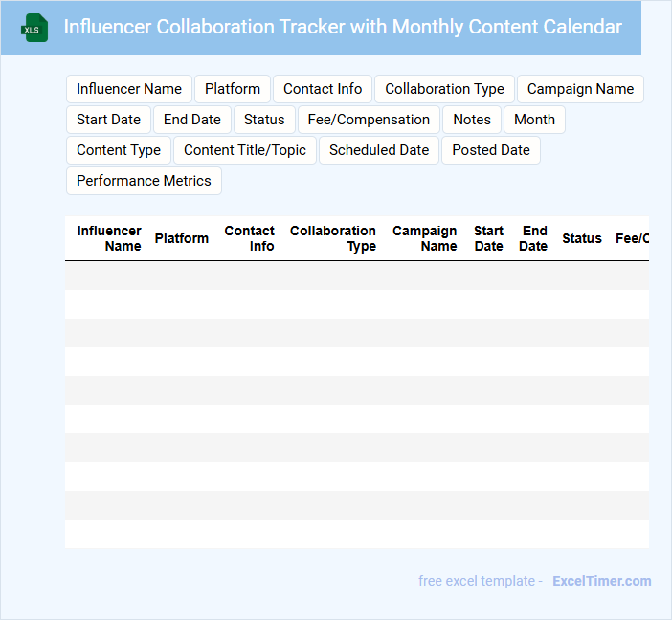Select the End Date tag
The height and width of the screenshot is (620, 672).
[x=192, y=120]
